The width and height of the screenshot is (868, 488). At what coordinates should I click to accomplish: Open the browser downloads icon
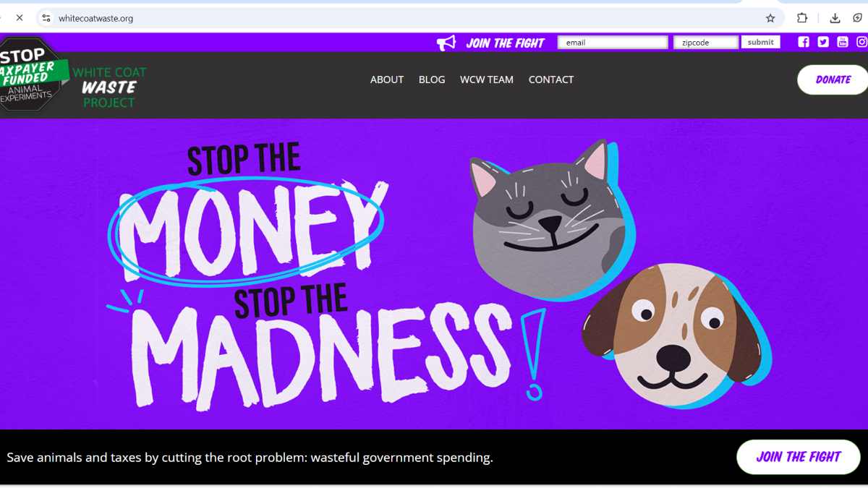[x=835, y=18]
